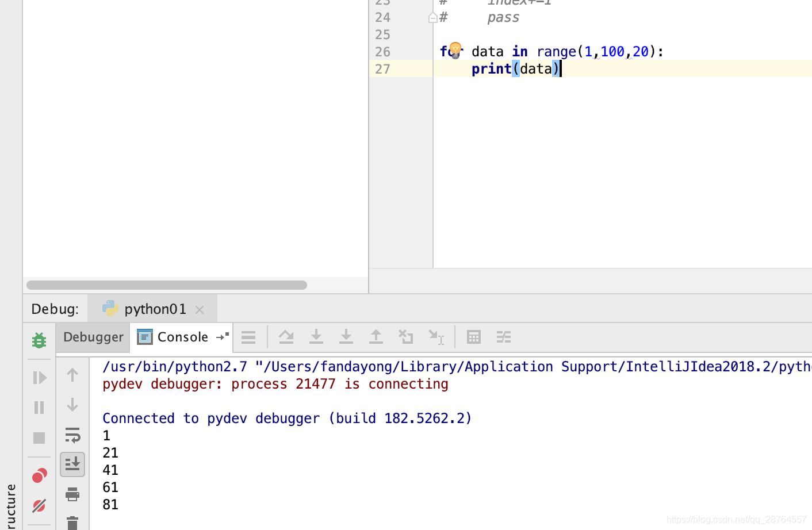812x530 pixels.
Task: Open the View Breakpoints dialog
Action: (x=39, y=475)
